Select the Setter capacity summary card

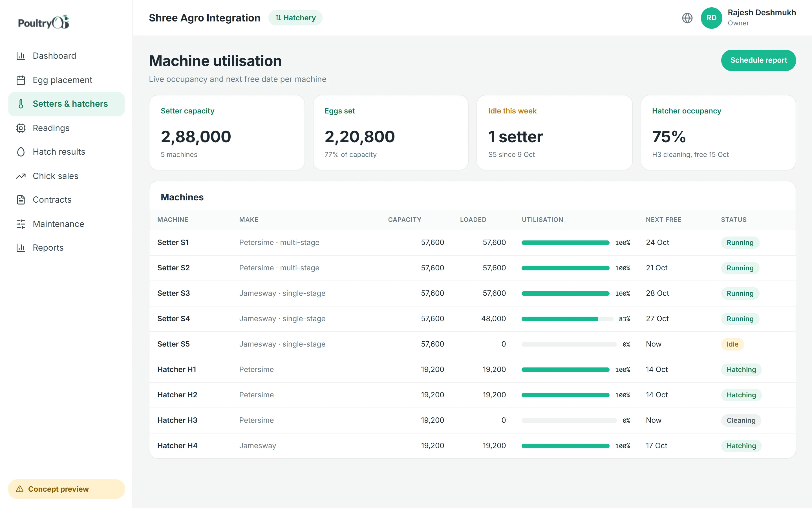pos(227,133)
